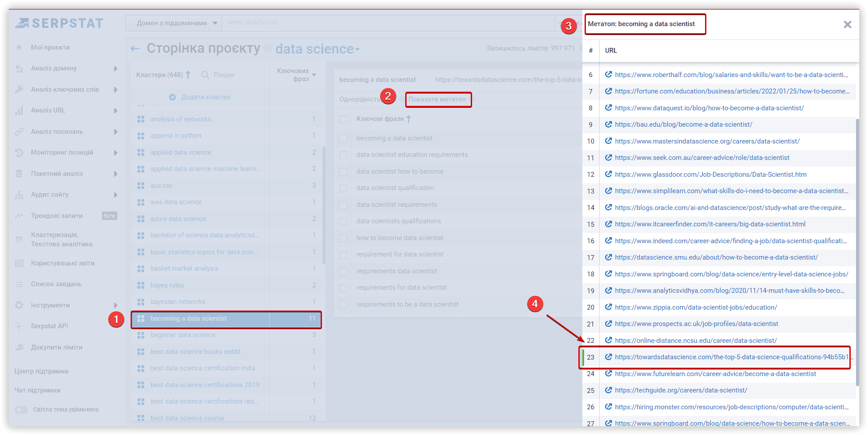Viewport: 868px width, 435px height.
Task: Open Мої проєкти home icon
Action: pos(19,47)
